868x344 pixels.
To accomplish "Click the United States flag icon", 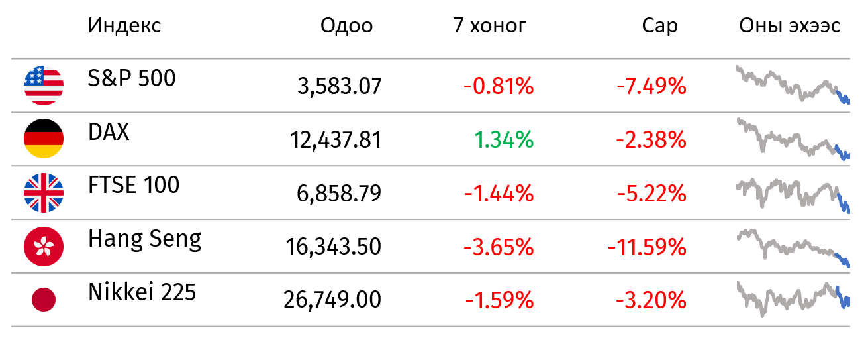I will point(44,86).
